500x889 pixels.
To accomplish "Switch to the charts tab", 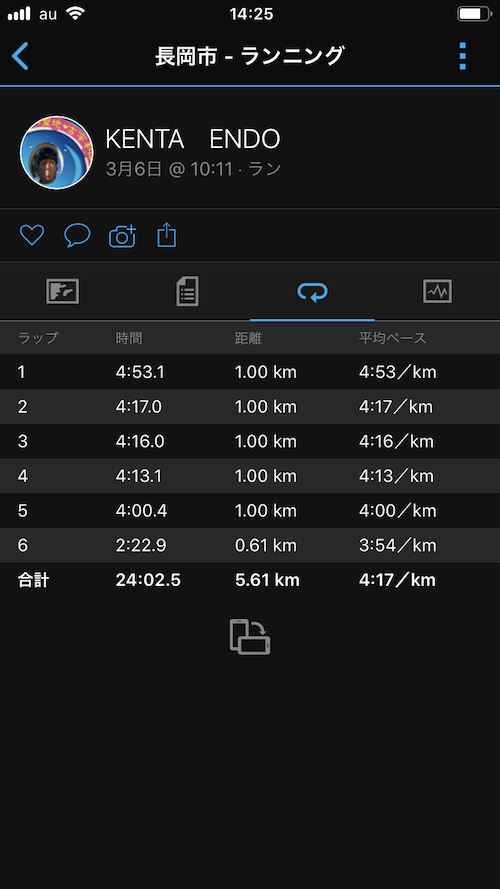I will click(438, 291).
